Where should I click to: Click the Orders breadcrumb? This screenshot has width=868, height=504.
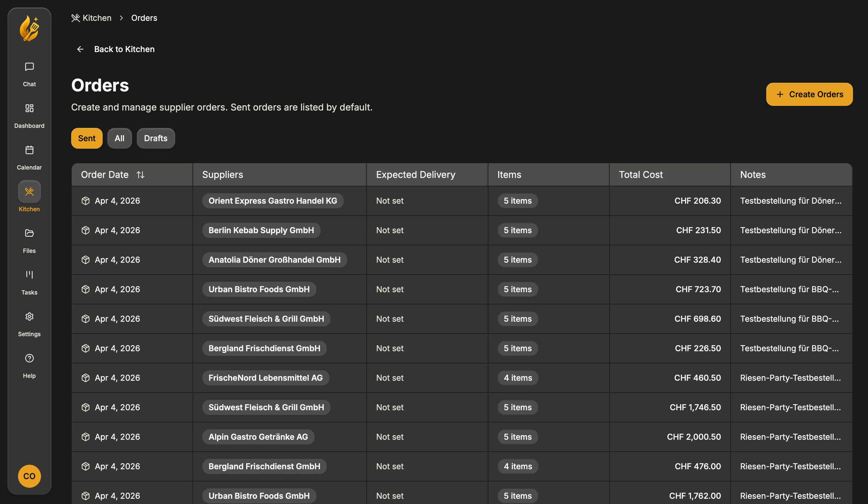point(144,18)
